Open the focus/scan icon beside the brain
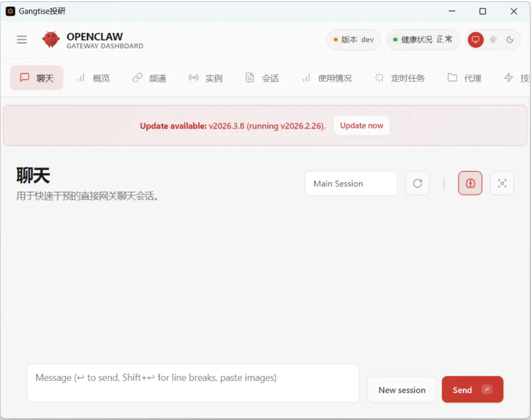 pos(502,183)
